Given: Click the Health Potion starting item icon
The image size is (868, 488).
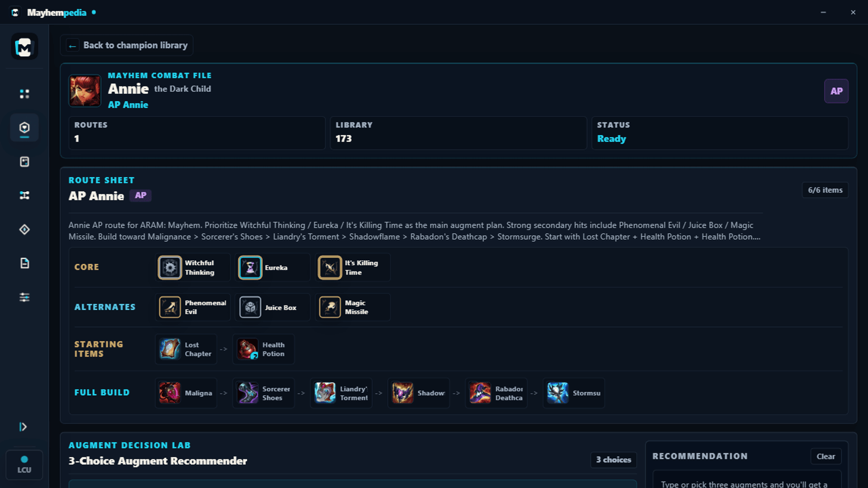Looking at the screenshot, I should pyautogui.click(x=247, y=349).
